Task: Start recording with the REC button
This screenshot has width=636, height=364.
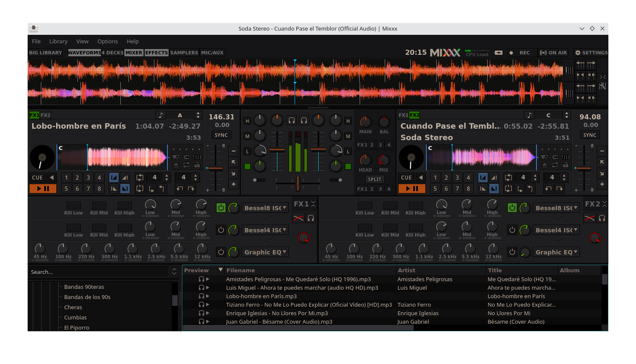Action: coord(521,53)
